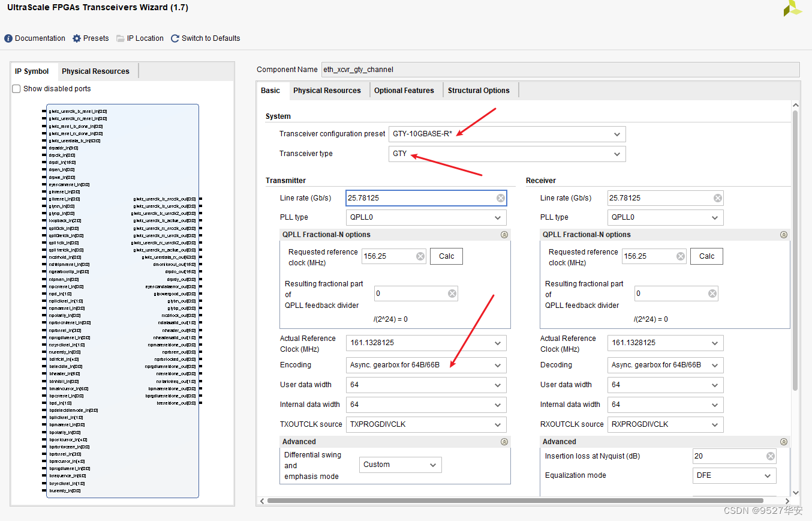Click the horizontal scrollbar thumb
The image size is (812, 521).
(x=515, y=501)
